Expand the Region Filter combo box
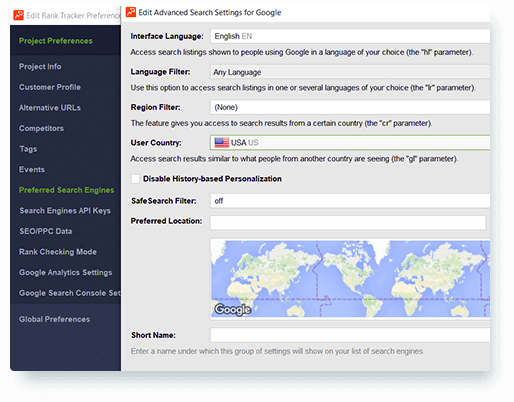Viewport: 514px width, 402px height. (x=350, y=107)
